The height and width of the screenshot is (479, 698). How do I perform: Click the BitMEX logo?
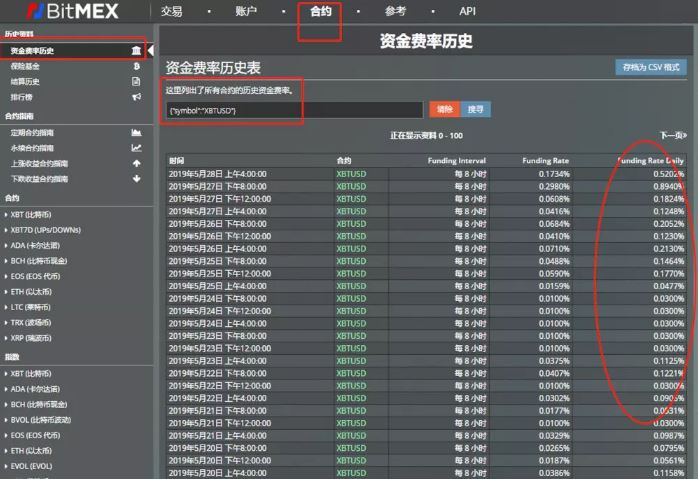tap(73, 11)
